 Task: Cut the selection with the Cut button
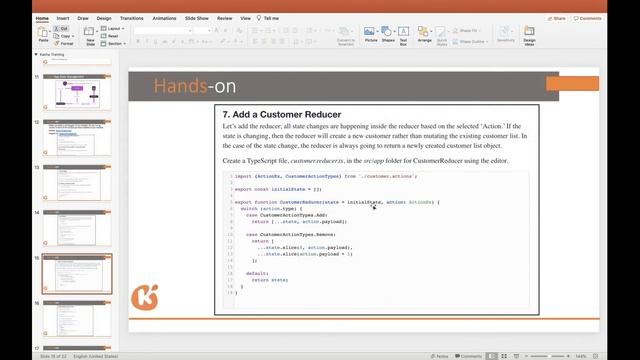coord(61,29)
